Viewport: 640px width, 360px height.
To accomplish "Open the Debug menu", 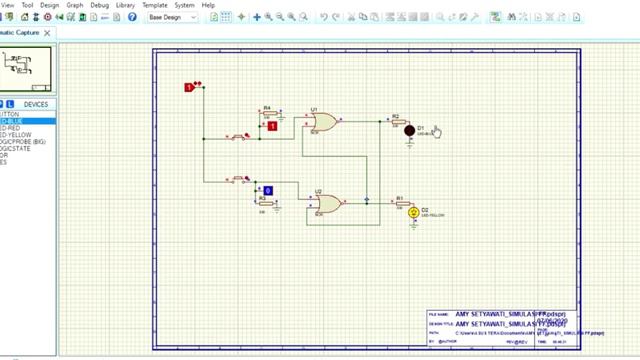I will pyautogui.click(x=99, y=5).
